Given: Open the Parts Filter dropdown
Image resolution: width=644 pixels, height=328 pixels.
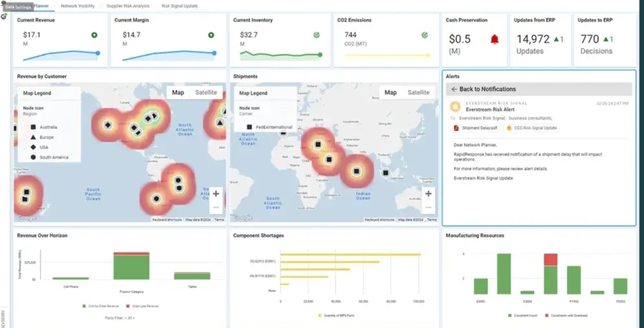Looking at the screenshot, I should click(120, 318).
